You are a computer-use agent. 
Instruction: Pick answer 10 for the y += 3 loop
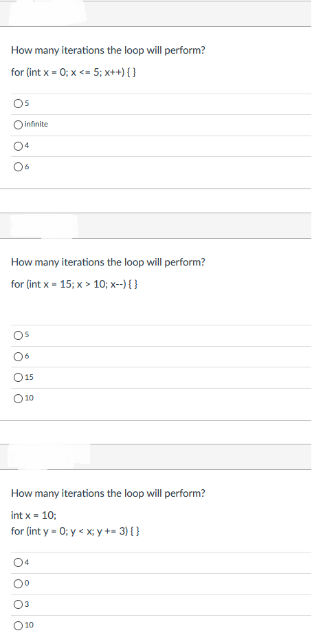point(18,625)
